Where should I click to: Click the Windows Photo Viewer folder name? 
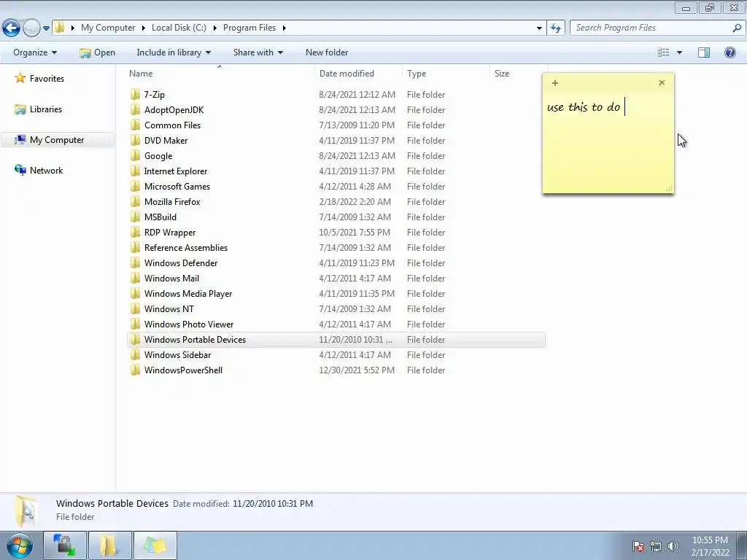[189, 324]
